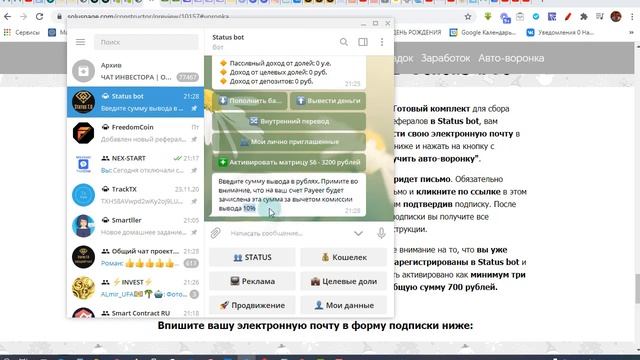Click Активировать матрицу S6 - 3200 рублей
640x360 pixels.
click(x=289, y=162)
